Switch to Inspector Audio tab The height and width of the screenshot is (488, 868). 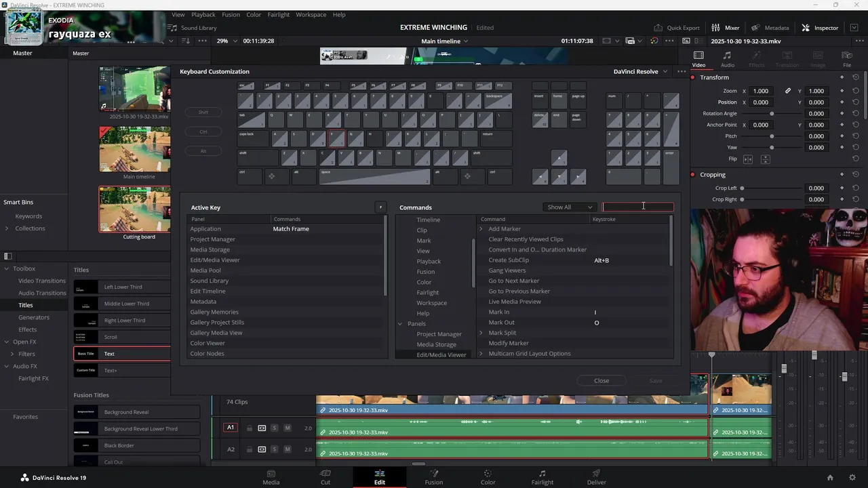coord(727,59)
